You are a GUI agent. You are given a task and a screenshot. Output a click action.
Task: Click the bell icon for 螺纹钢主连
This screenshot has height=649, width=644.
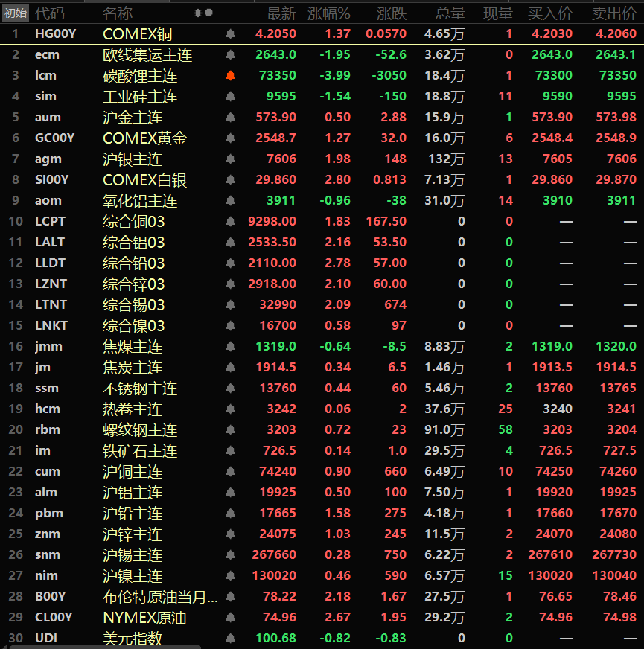pyautogui.click(x=230, y=430)
